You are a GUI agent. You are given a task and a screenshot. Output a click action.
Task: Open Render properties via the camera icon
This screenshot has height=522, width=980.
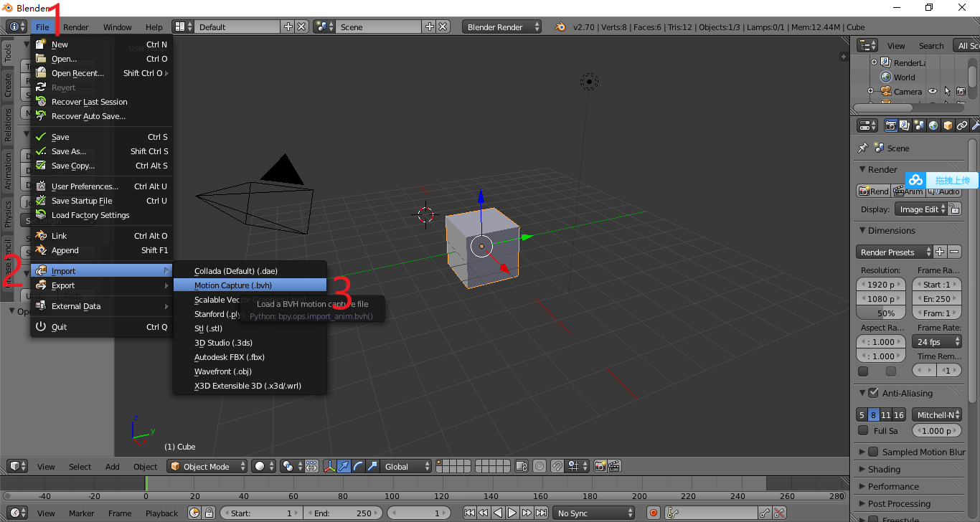click(x=891, y=125)
